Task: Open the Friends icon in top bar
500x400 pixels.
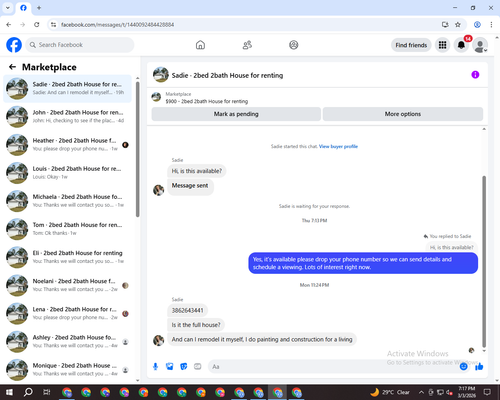Action: (247, 45)
